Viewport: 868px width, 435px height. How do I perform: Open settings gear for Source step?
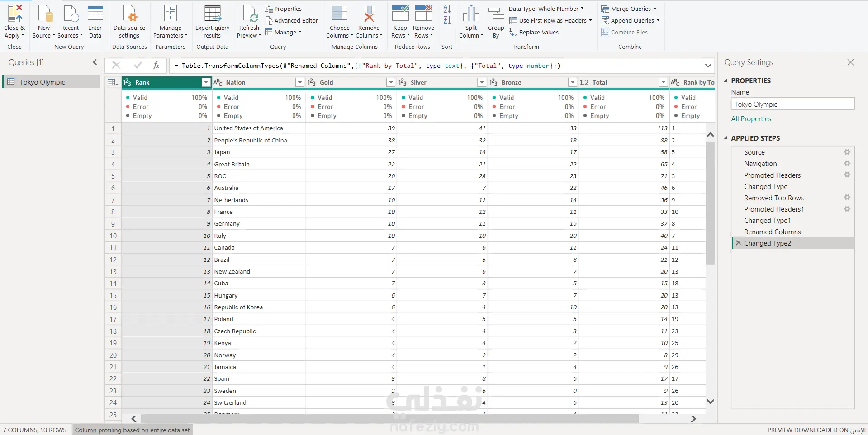847,152
